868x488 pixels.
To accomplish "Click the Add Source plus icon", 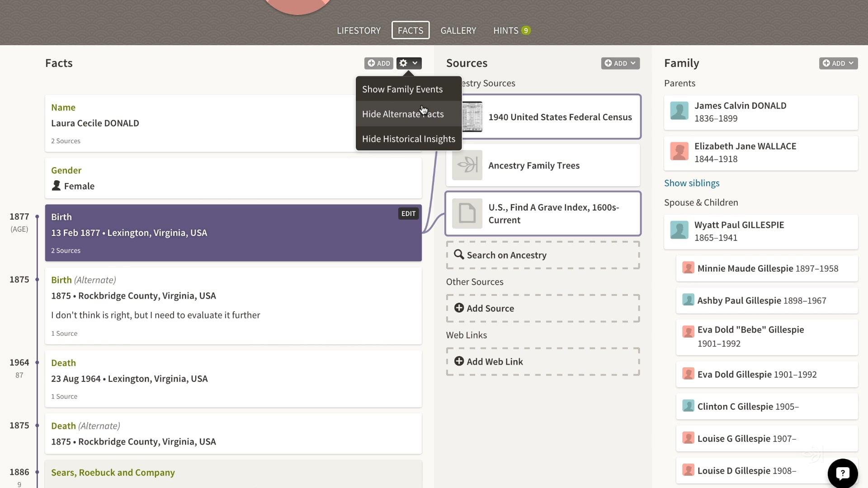I will coord(459,308).
